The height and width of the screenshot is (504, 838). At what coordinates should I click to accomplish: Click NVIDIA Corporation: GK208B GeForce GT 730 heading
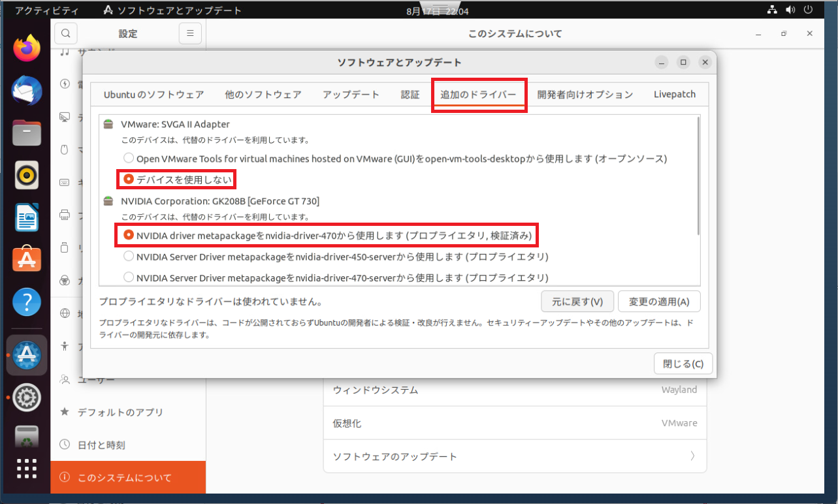220,201
